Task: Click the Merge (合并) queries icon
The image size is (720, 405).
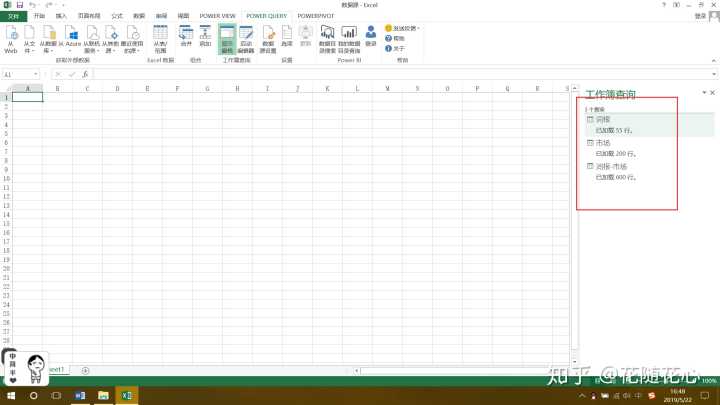Action: tap(186, 37)
